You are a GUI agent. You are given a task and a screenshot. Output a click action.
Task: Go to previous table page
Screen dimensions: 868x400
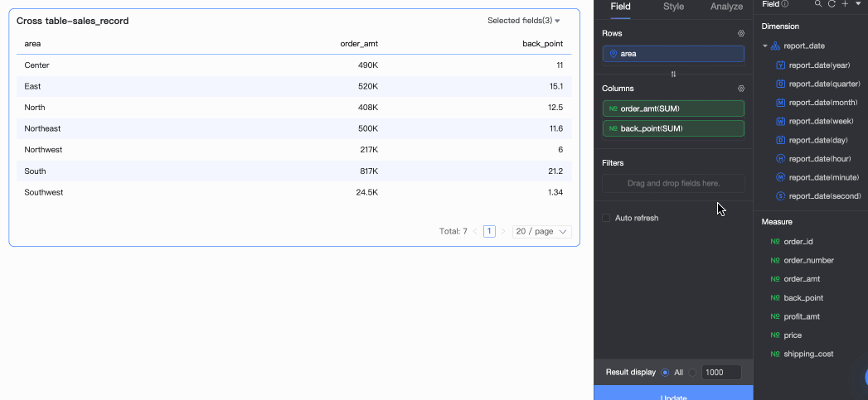(x=475, y=231)
